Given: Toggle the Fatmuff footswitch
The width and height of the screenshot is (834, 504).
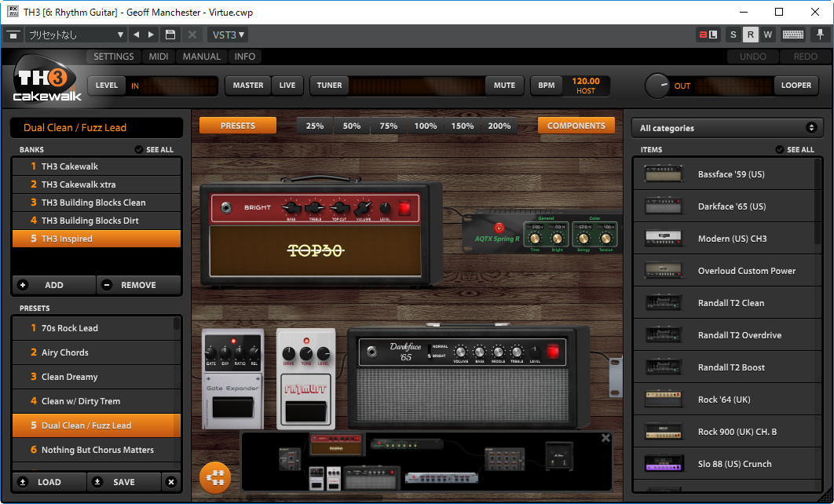Looking at the screenshot, I should (x=305, y=412).
